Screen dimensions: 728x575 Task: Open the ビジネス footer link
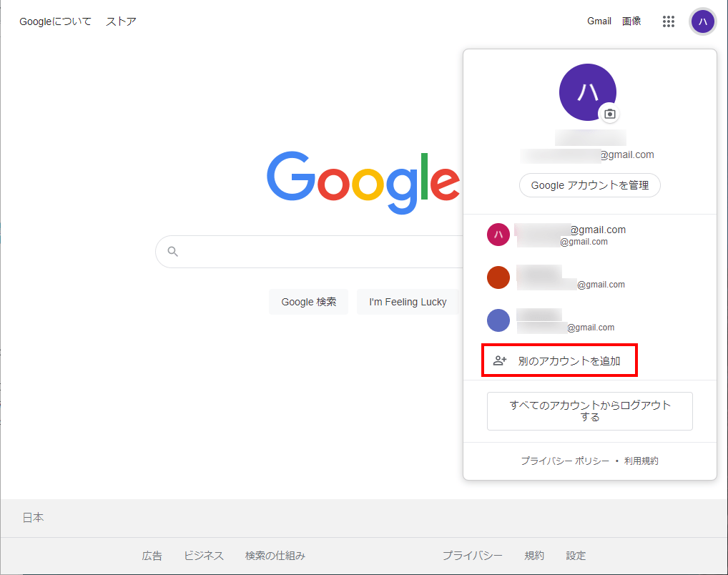coord(204,556)
